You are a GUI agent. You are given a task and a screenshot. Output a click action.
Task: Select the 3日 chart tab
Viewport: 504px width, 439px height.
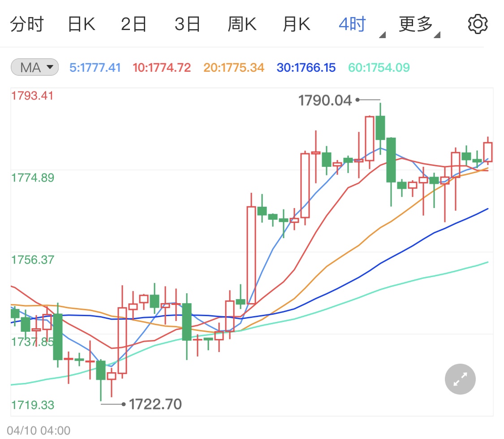(x=187, y=24)
